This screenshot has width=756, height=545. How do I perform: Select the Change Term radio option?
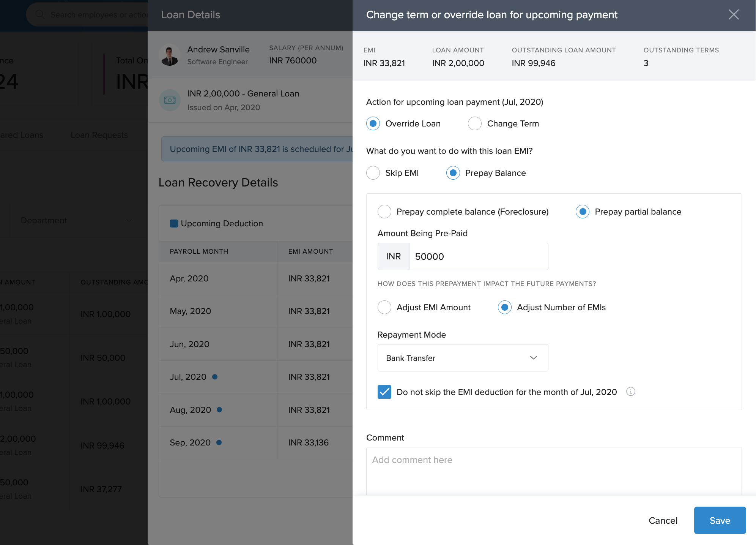pyautogui.click(x=474, y=123)
